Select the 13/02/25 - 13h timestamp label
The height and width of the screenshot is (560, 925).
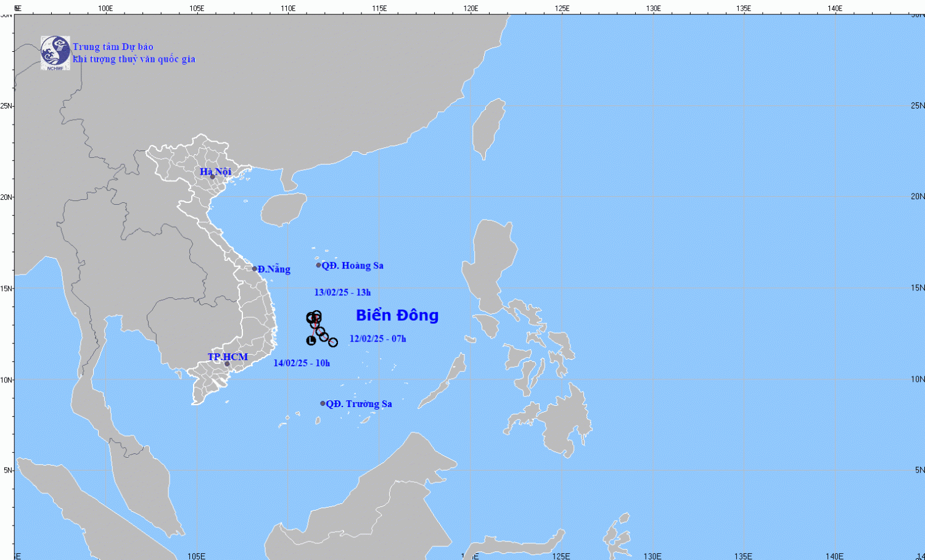tap(342, 292)
